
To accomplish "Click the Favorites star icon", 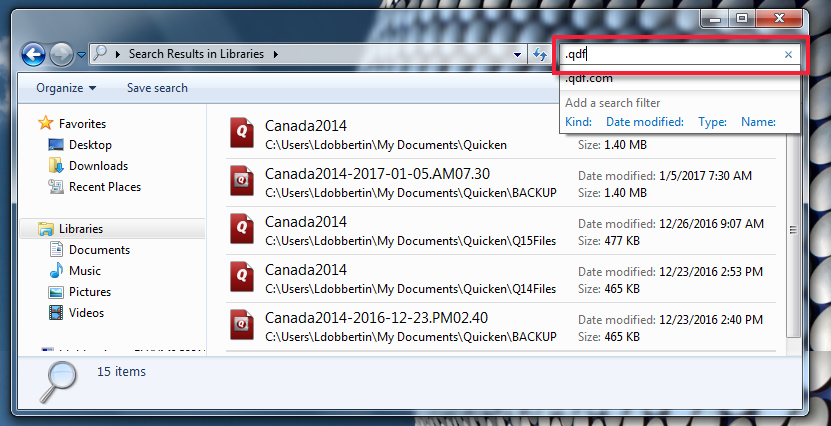I will [x=44, y=124].
